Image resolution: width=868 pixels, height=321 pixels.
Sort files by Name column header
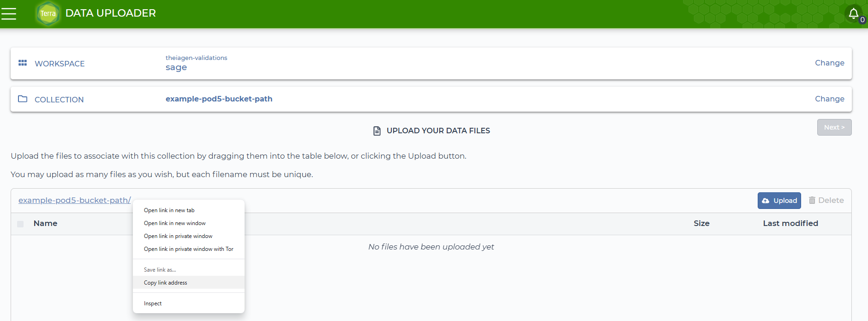(x=45, y=223)
